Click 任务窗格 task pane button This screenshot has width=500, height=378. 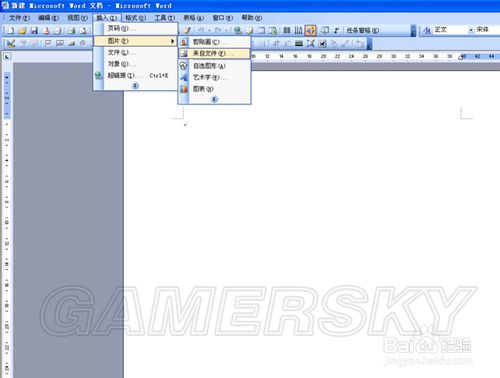(363, 30)
